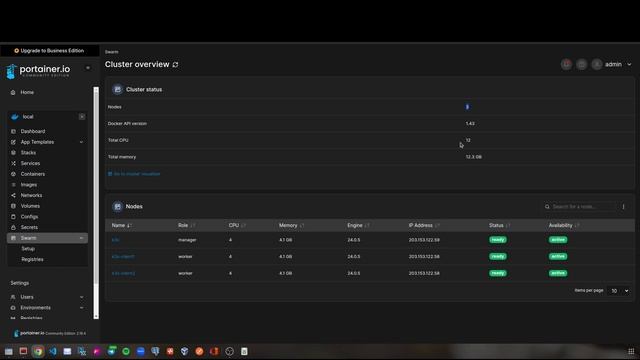This screenshot has height=360, width=640.
Task: Click the 203.153.122.59 IP address cell
Action: (424, 240)
